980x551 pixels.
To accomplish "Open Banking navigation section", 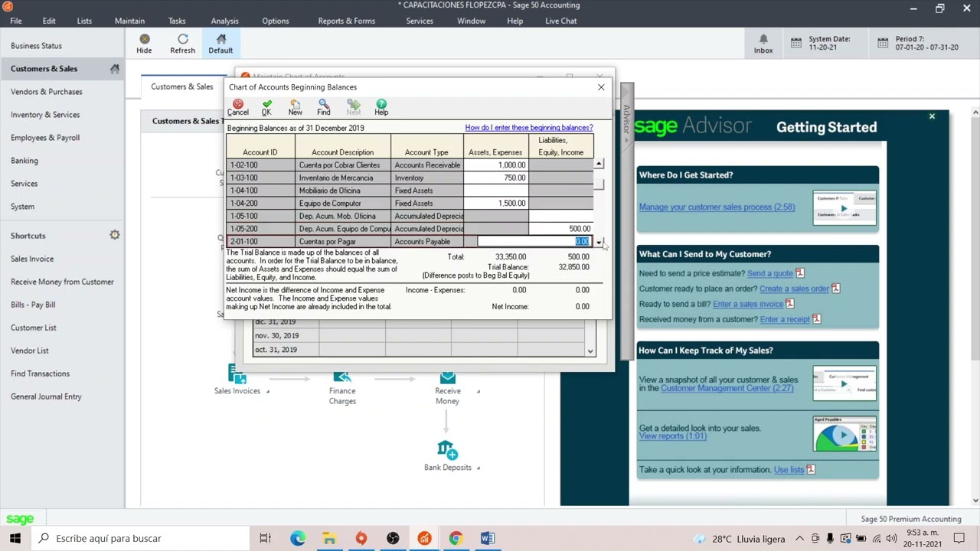I will 24,161.
